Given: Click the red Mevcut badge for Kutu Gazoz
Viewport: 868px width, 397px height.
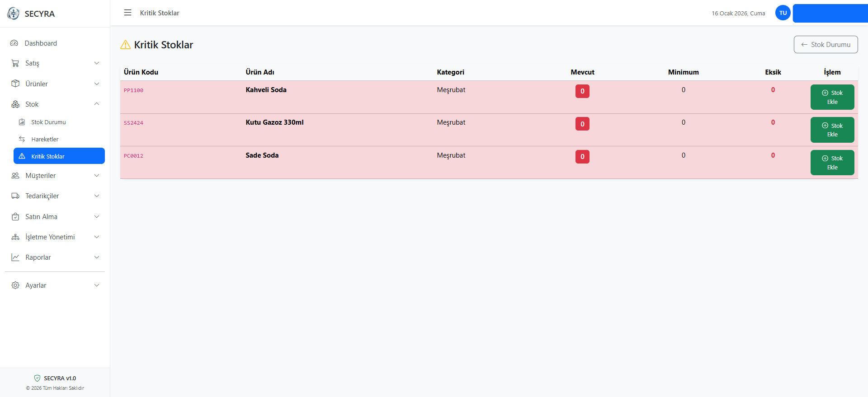Looking at the screenshot, I should click(x=582, y=124).
